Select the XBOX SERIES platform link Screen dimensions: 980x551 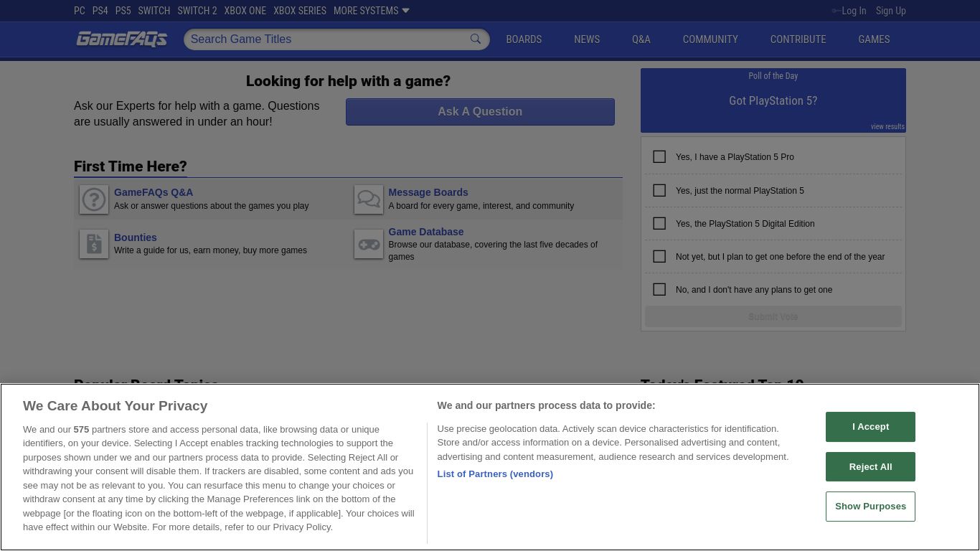pos(300,11)
